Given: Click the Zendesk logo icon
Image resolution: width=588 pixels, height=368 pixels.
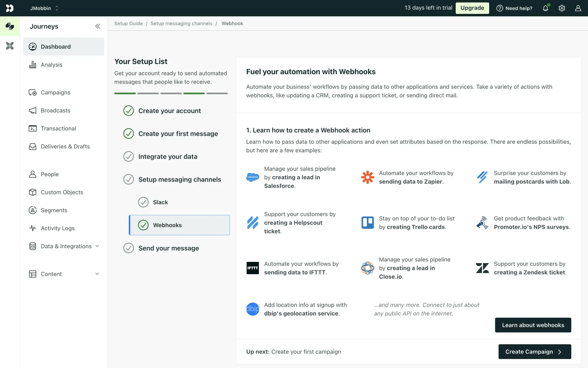Looking at the screenshot, I should pyautogui.click(x=482, y=268).
